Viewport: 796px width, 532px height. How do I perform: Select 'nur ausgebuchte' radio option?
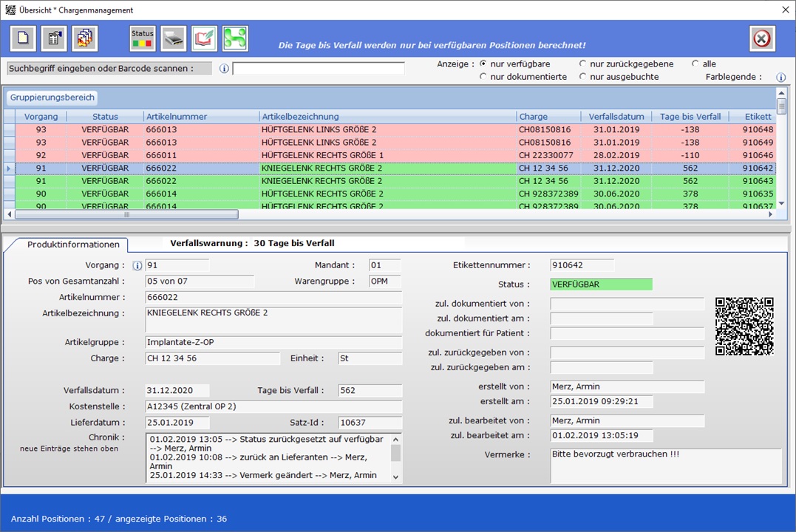582,77
